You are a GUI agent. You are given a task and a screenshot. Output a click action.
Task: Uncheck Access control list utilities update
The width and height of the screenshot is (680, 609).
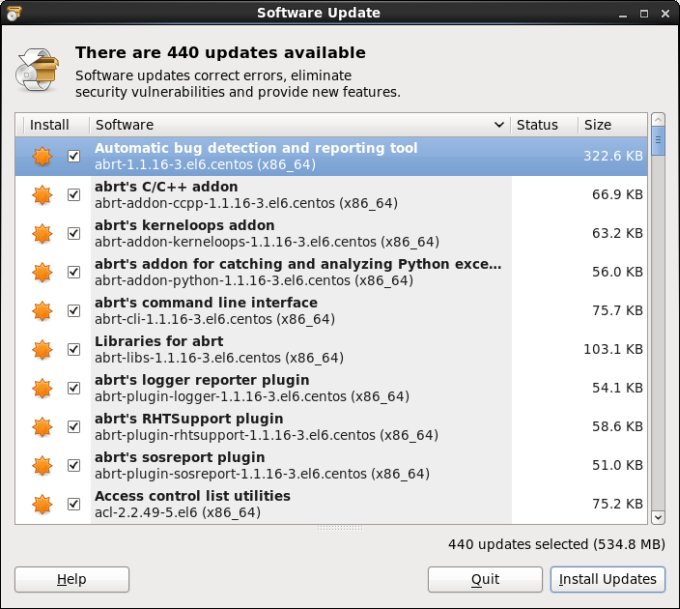[74, 503]
